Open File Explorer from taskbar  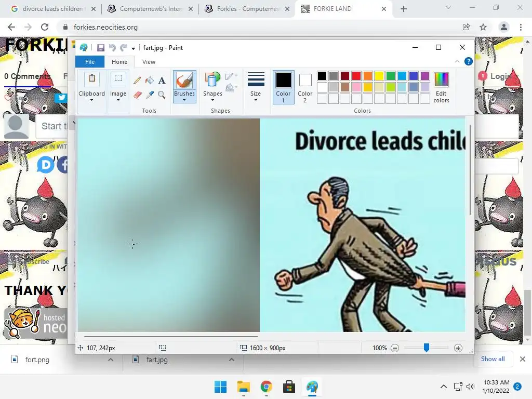243,387
